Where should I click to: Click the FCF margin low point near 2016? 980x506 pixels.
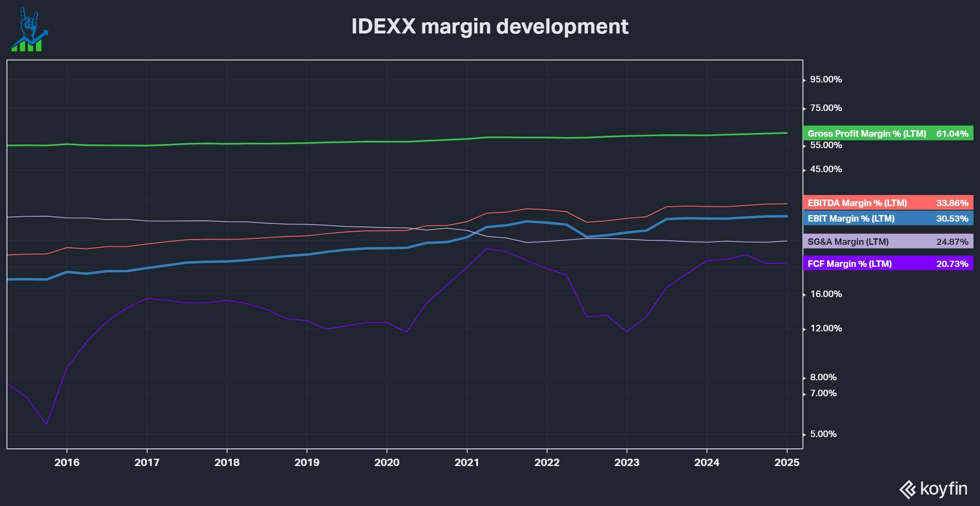(x=47, y=424)
